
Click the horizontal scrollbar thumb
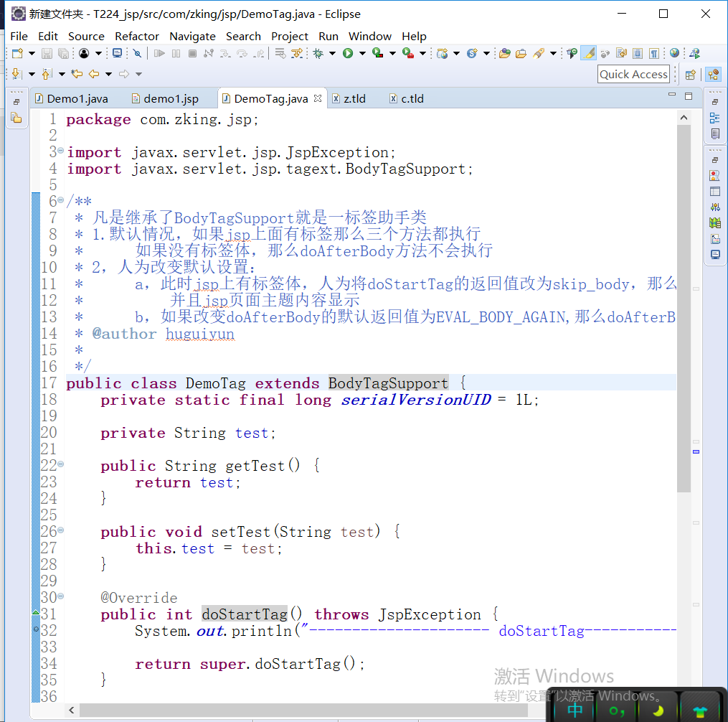303,710
